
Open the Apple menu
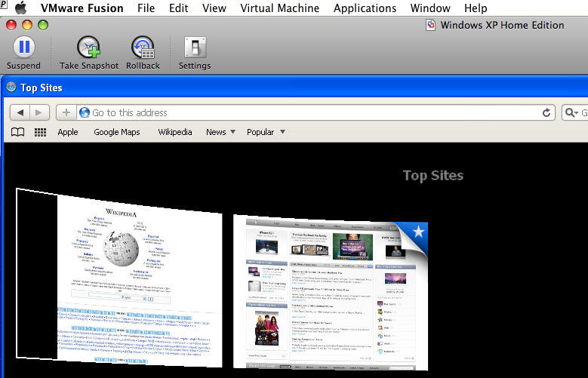point(21,8)
